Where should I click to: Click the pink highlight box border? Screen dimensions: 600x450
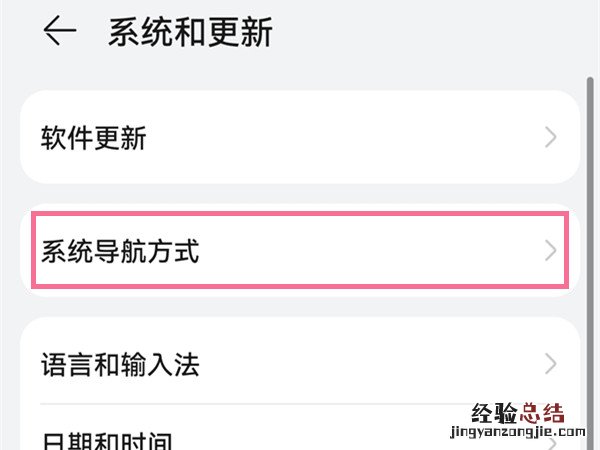300,213
